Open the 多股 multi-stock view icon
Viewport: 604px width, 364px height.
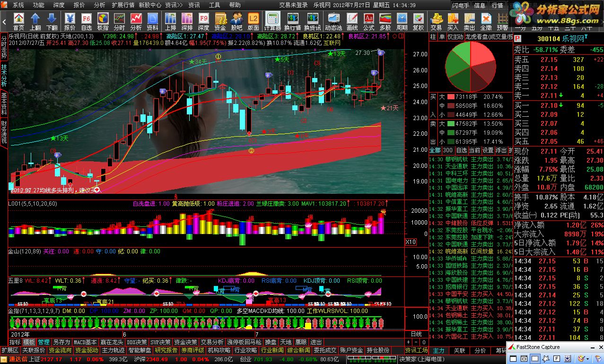[x=385, y=21]
